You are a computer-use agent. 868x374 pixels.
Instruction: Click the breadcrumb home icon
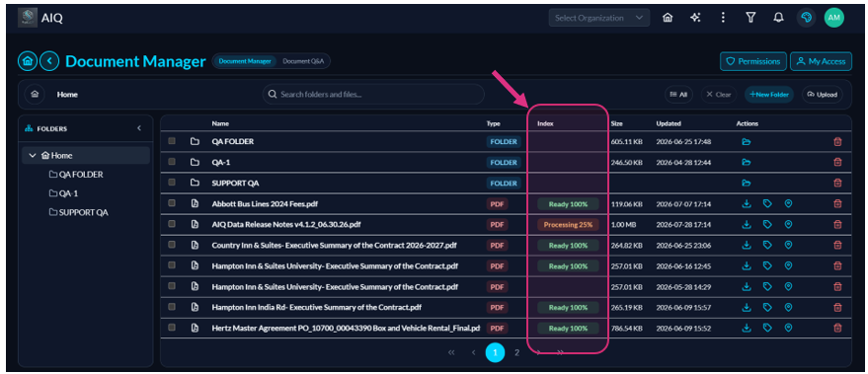[35, 94]
